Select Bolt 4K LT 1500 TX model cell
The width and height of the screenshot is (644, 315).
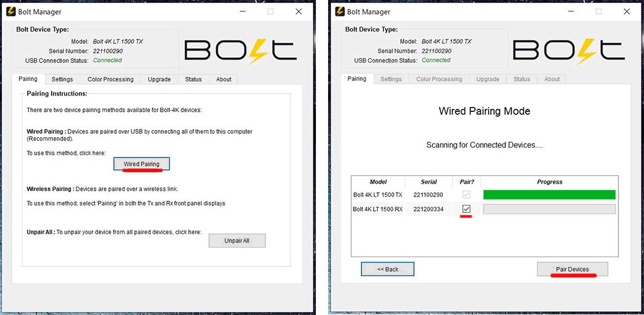tap(378, 195)
